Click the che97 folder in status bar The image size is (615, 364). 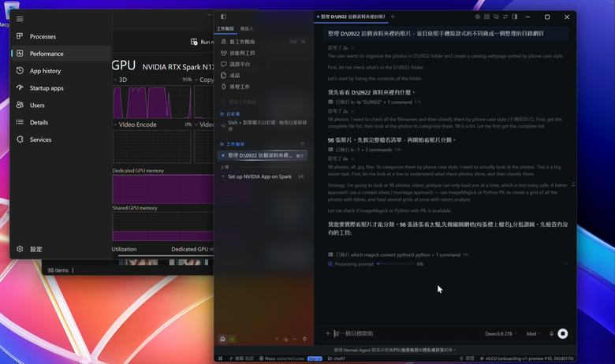coord(337,358)
